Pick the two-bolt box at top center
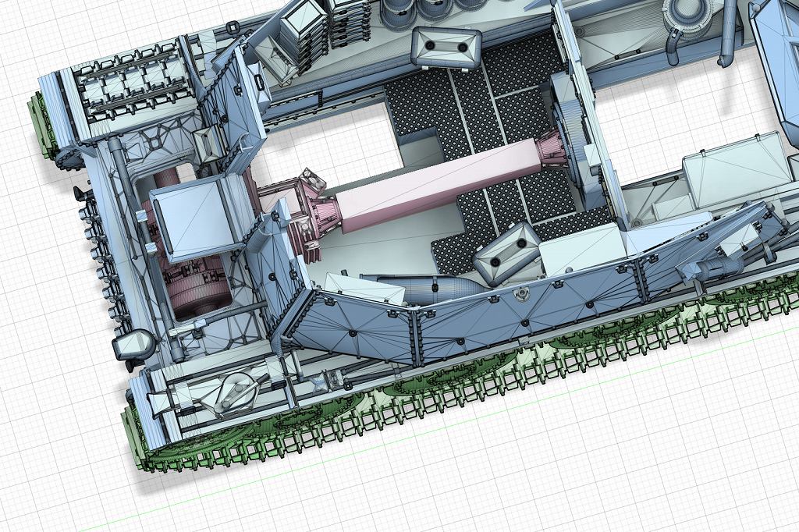 coord(445,49)
